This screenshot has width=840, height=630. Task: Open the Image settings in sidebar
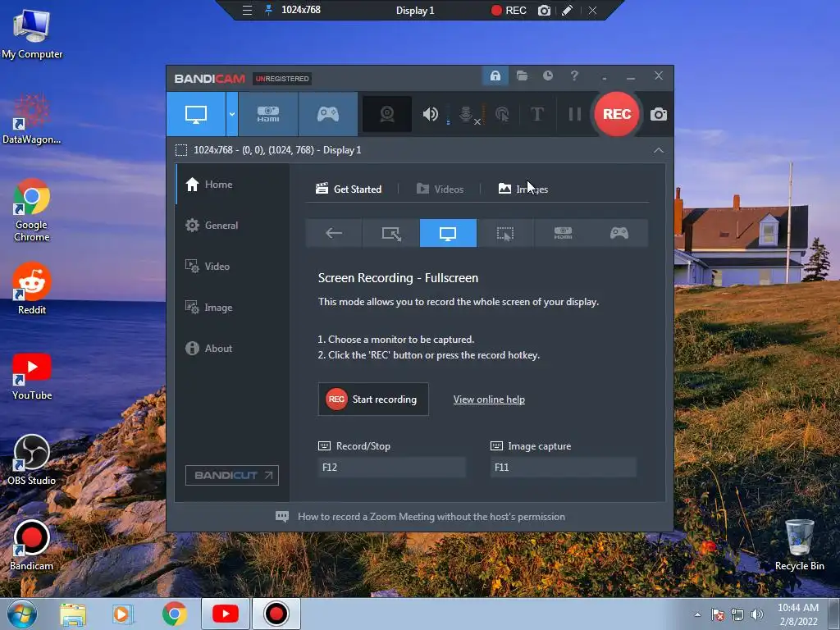click(232, 308)
